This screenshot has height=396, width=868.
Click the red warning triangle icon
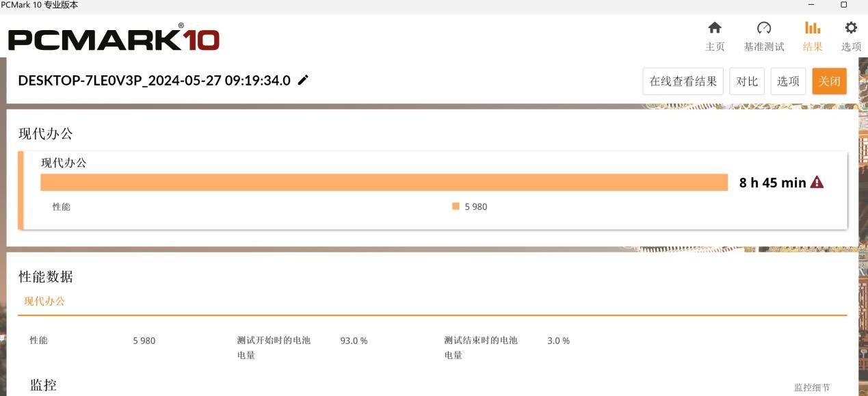coord(817,183)
